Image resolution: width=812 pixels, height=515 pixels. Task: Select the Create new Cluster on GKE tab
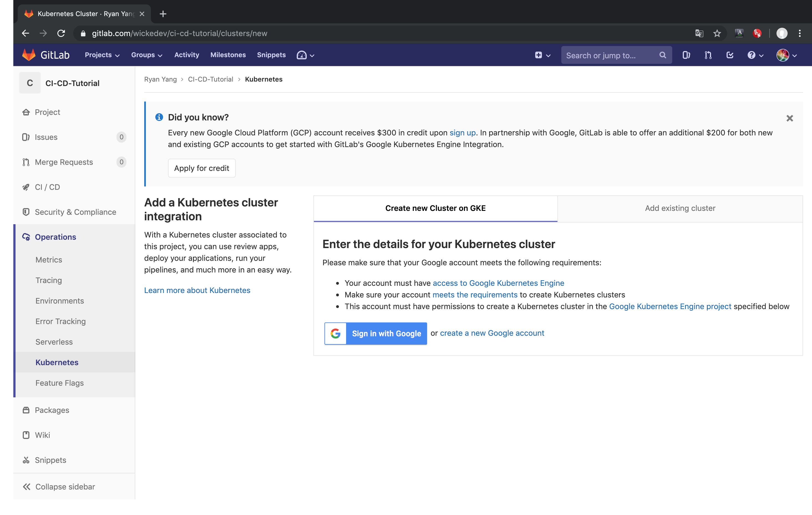coord(435,208)
